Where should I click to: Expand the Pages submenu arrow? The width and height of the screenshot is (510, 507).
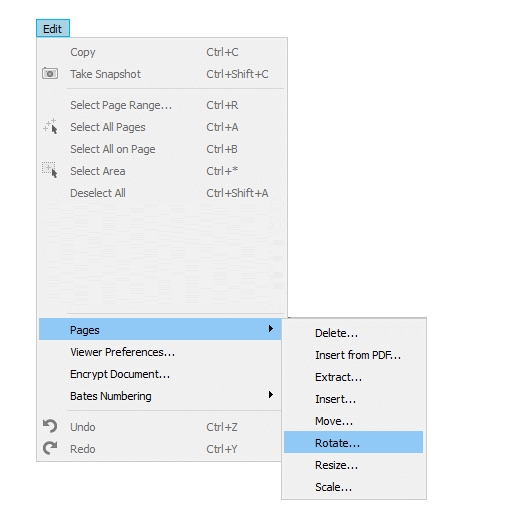pyautogui.click(x=271, y=329)
